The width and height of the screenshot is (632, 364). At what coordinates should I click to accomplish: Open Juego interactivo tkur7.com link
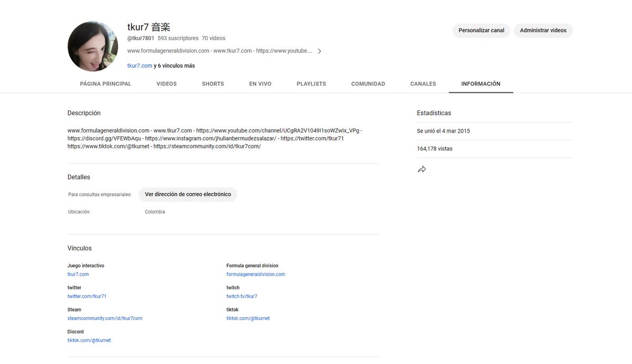[78, 275]
